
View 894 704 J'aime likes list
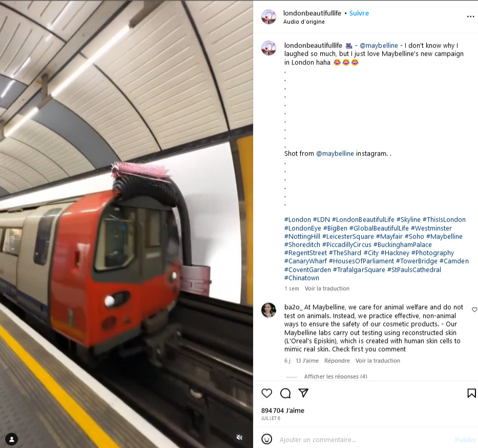tap(283, 411)
